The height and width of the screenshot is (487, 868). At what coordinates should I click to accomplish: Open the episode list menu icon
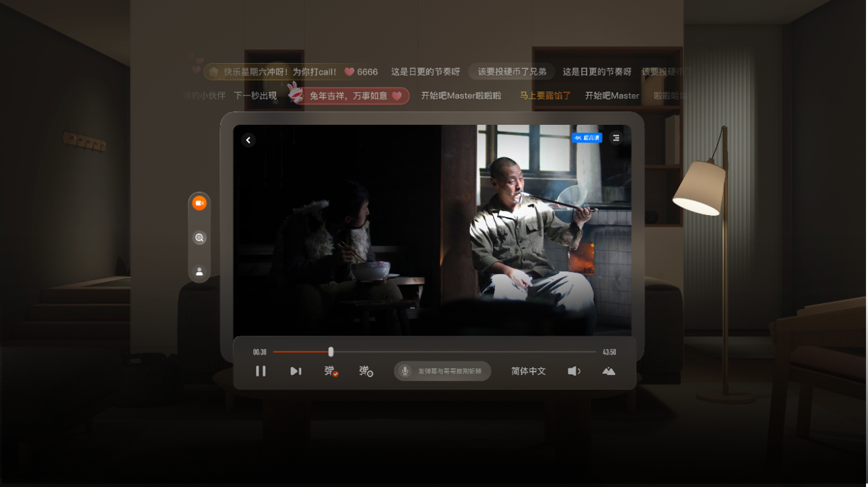[616, 138]
